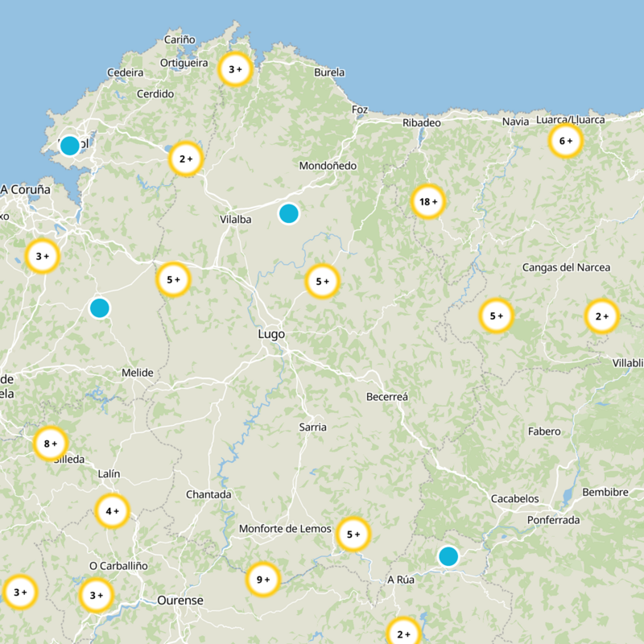Open the 5 + cluster below Cangas del Narcea
The image size is (644, 644).
point(496,316)
